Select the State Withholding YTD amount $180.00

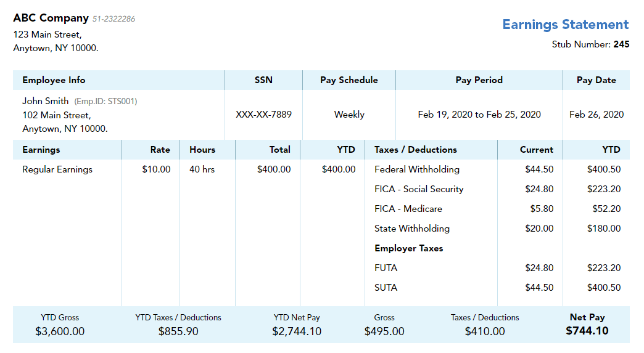point(603,229)
